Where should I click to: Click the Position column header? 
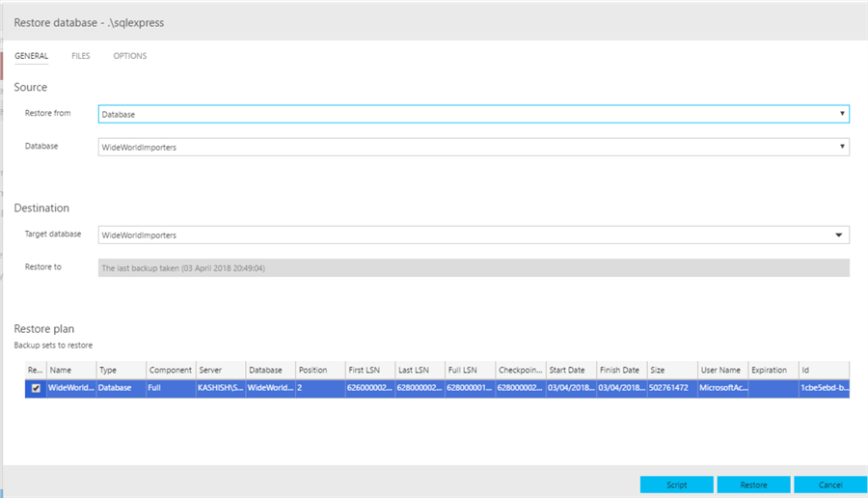coord(320,370)
